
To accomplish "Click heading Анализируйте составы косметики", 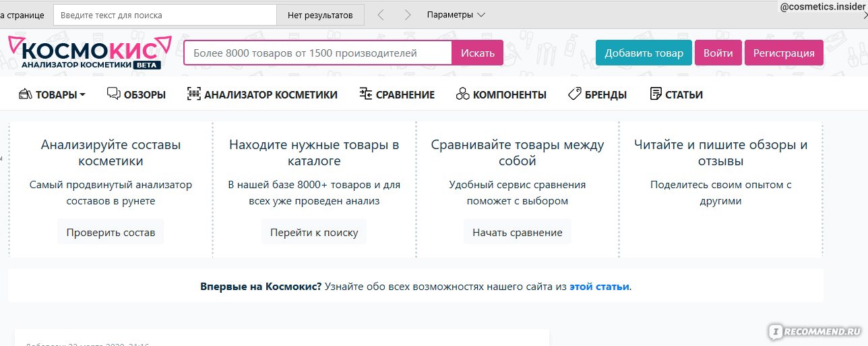I will (x=111, y=152).
